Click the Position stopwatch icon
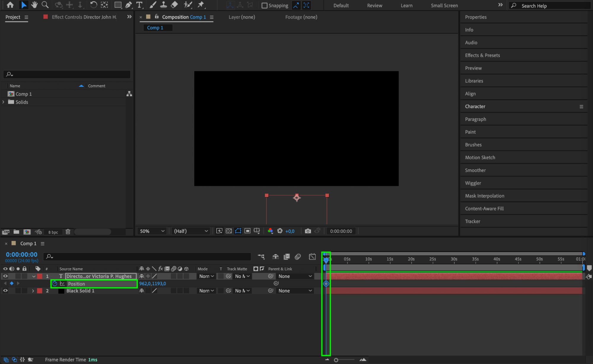Image resolution: width=593 pixels, height=364 pixels. (x=55, y=284)
